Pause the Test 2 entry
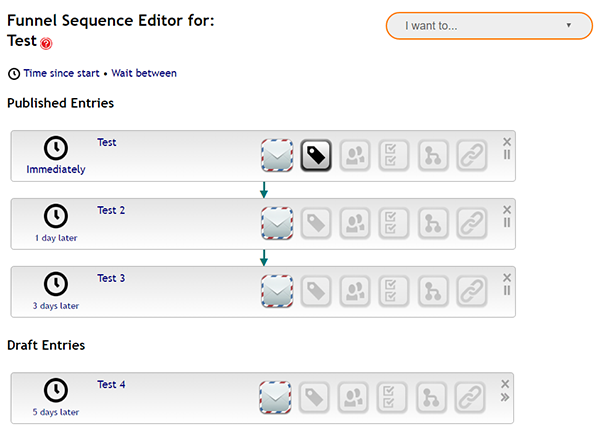Image resolution: width=600 pixels, height=439 pixels. 507,222
